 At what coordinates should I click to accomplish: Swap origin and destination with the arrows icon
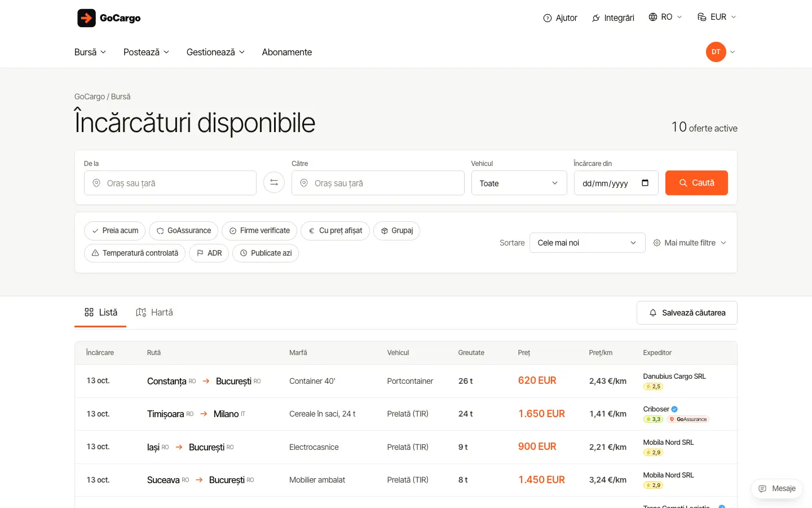274,182
